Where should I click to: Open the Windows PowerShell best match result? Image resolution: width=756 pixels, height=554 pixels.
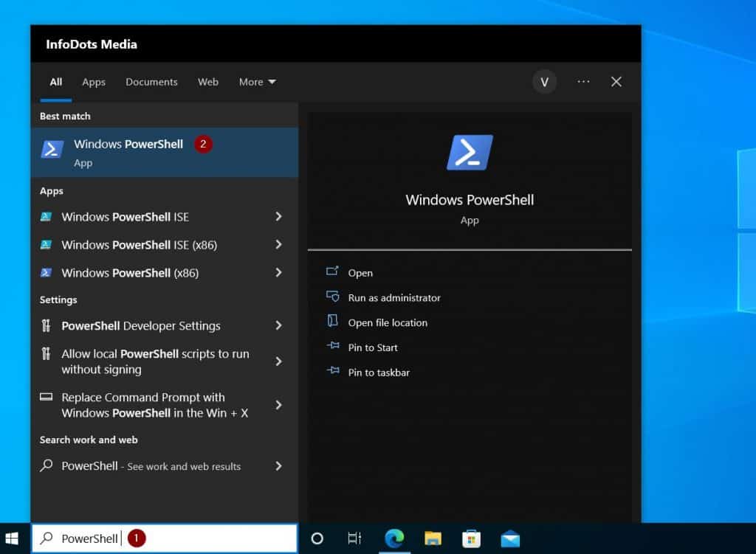pos(165,152)
